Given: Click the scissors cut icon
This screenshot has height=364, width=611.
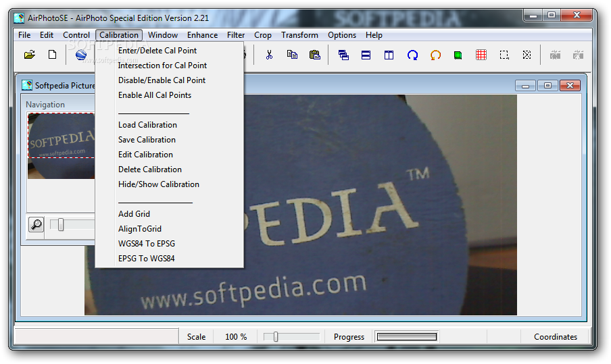Looking at the screenshot, I should [269, 55].
